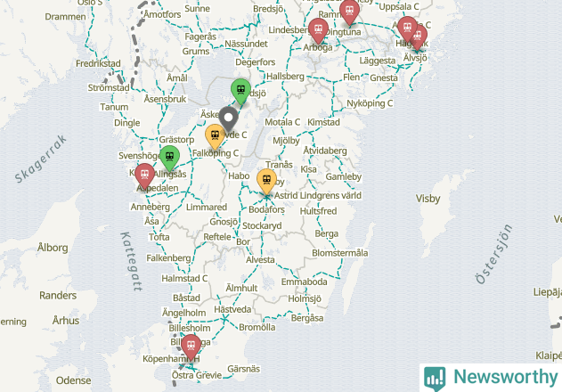Screen dimensions: 562x392
Task: Click the Odense city label
Action: point(73,380)
